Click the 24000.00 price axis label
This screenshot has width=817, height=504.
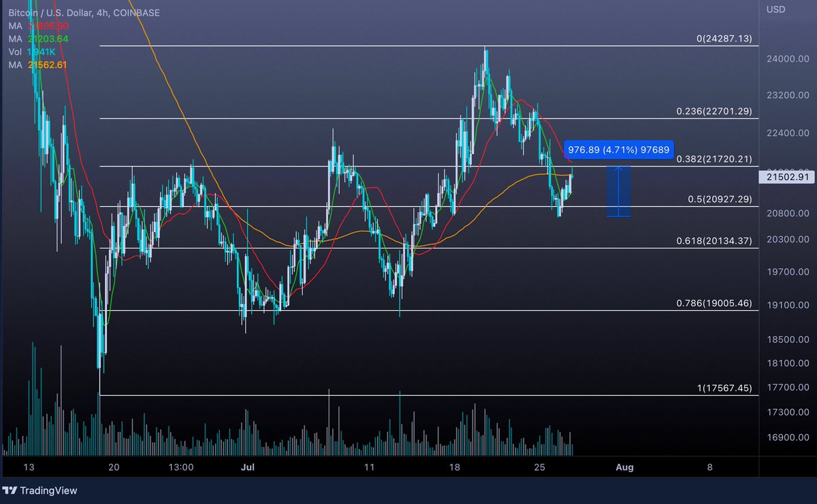point(787,59)
